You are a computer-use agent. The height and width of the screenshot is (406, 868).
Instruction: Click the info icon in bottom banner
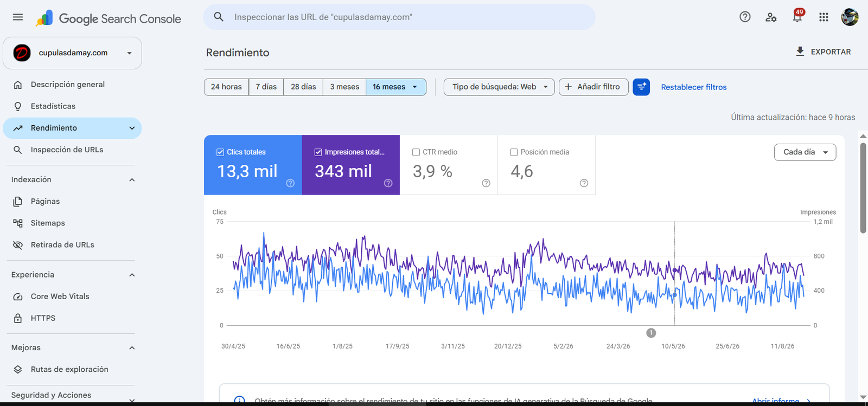click(239, 400)
